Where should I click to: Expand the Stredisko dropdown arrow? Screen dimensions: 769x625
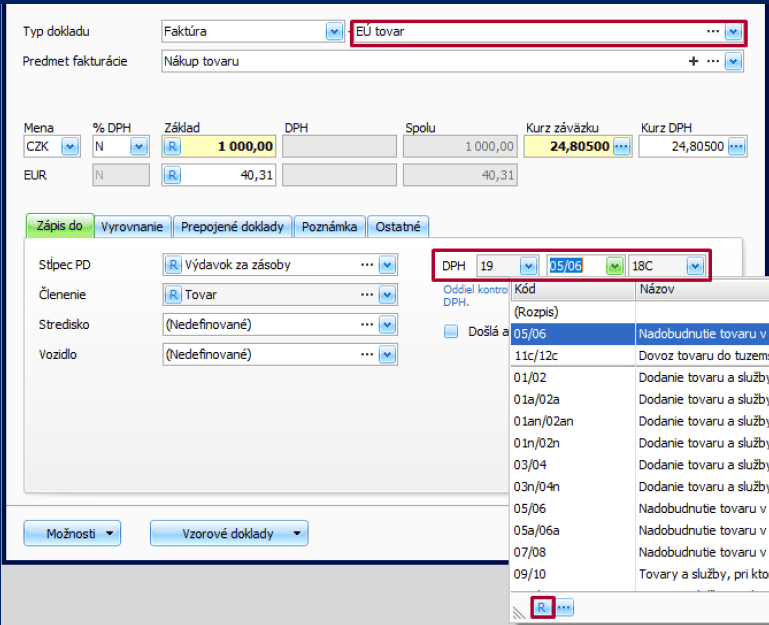387,325
